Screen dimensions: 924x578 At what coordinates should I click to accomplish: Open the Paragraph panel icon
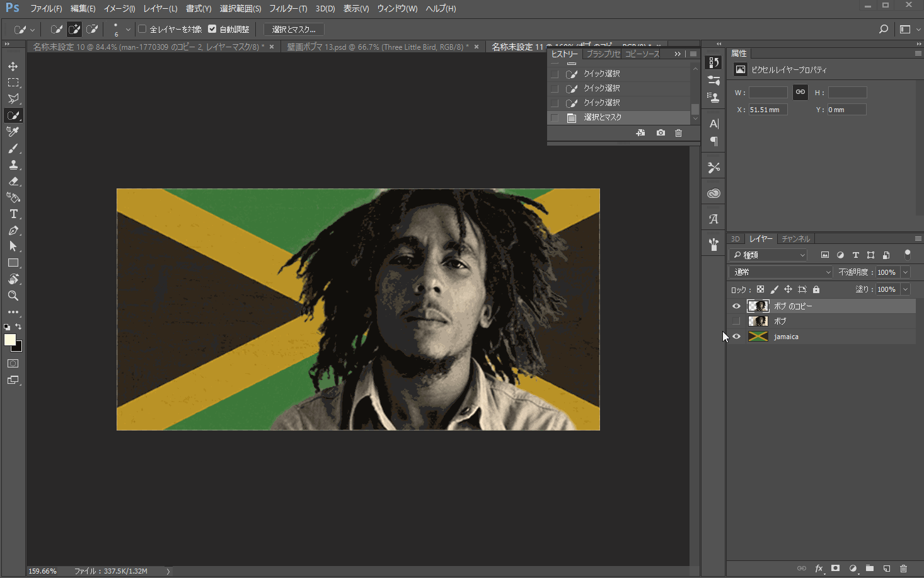click(714, 141)
